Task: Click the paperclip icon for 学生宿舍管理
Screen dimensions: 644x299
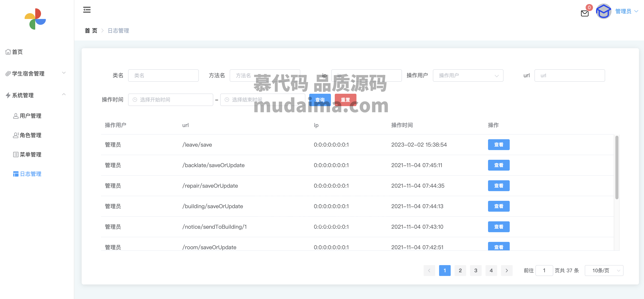Action: pyautogui.click(x=8, y=74)
